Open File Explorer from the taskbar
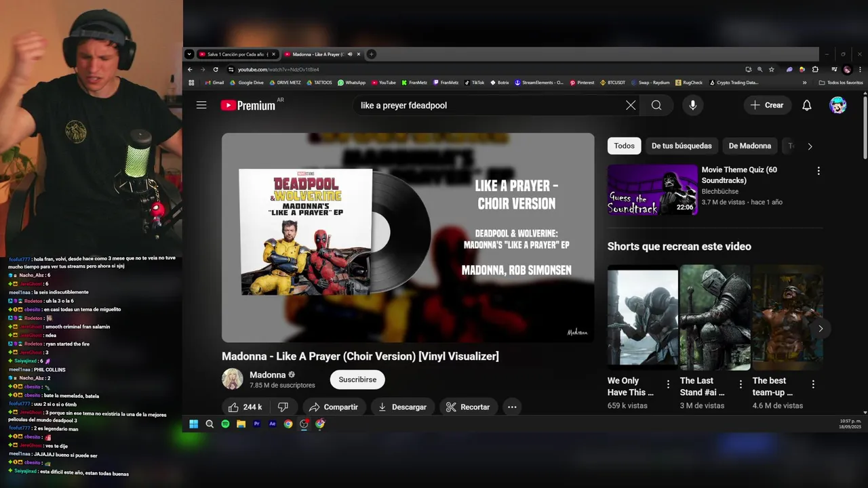868x488 pixels. (241, 424)
